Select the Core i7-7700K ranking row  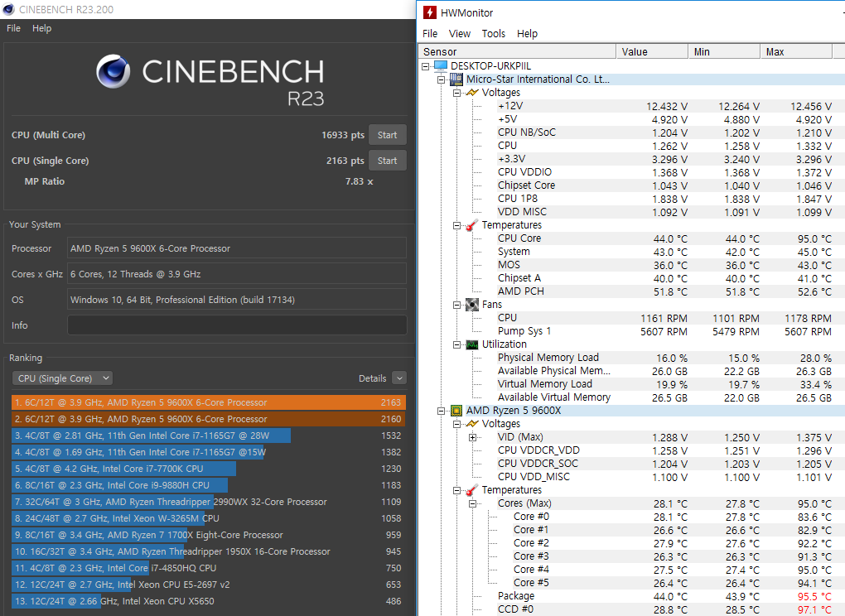(x=209, y=469)
